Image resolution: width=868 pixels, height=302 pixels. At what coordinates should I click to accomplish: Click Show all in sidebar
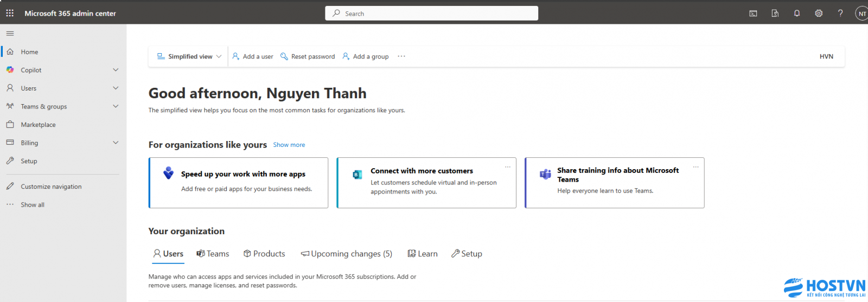(33, 204)
